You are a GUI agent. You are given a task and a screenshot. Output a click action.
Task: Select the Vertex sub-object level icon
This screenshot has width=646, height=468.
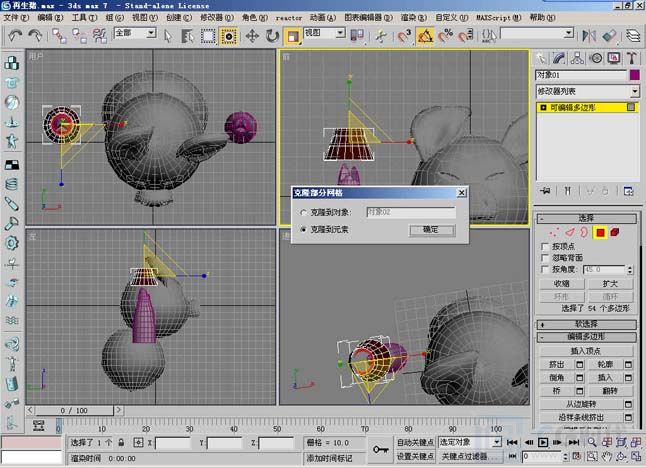coord(554,232)
